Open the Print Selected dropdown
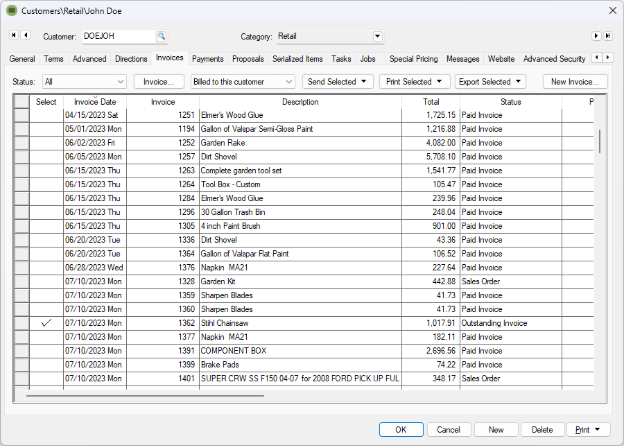624x446 pixels. tap(414, 82)
